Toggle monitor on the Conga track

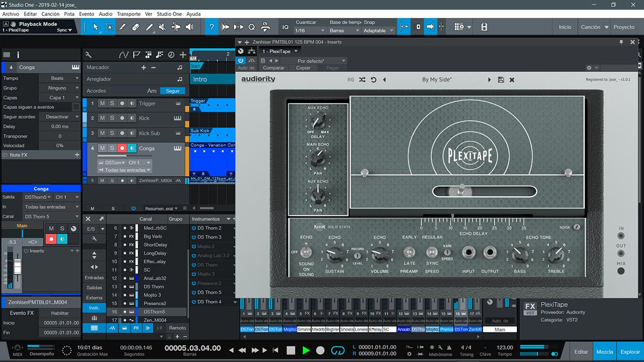132,148
